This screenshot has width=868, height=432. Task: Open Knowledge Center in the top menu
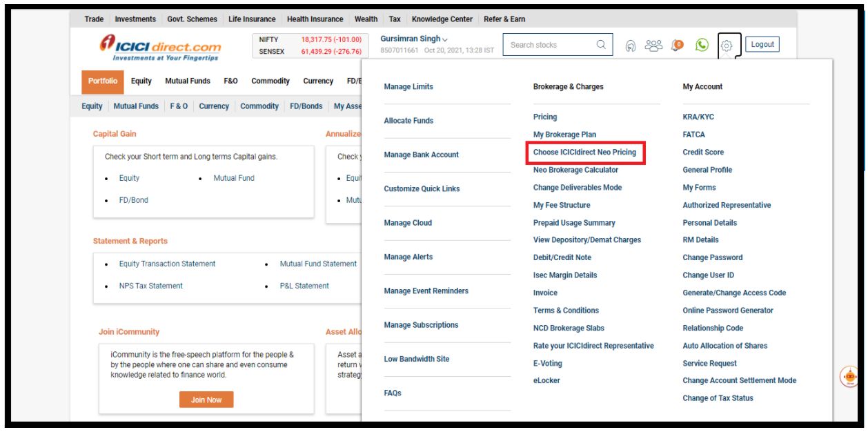click(442, 19)
